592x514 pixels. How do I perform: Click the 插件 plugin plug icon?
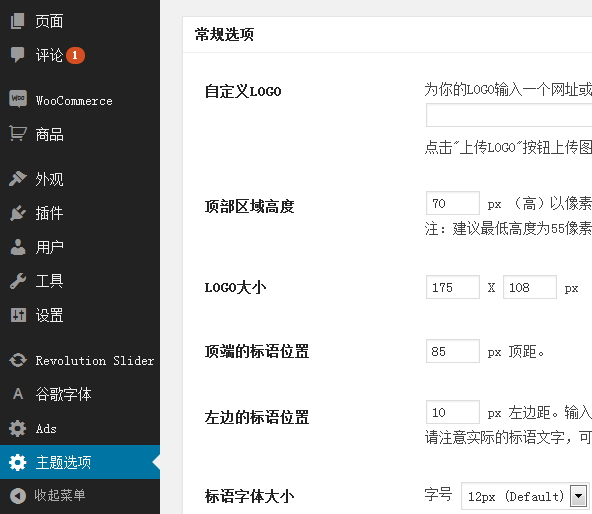coord(17,213)
